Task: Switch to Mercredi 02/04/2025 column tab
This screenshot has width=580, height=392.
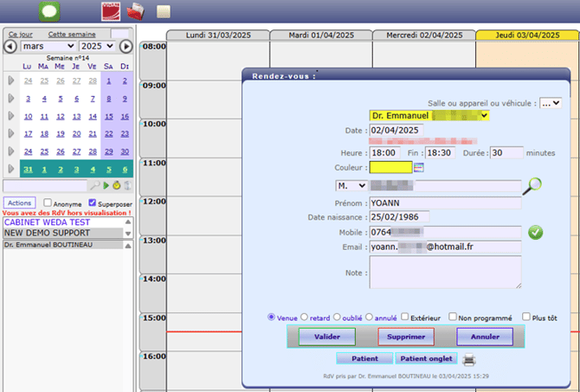Action: [x=424, y=35]
